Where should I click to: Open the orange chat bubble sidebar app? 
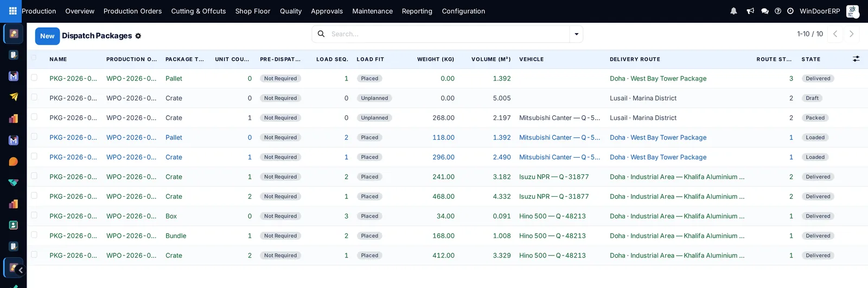pos(14,161)
